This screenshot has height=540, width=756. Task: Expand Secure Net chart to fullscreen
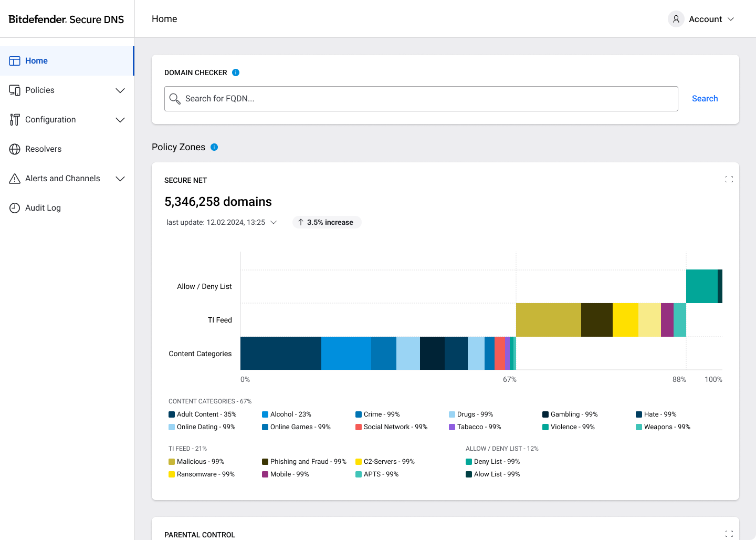(x=729, y=179)
